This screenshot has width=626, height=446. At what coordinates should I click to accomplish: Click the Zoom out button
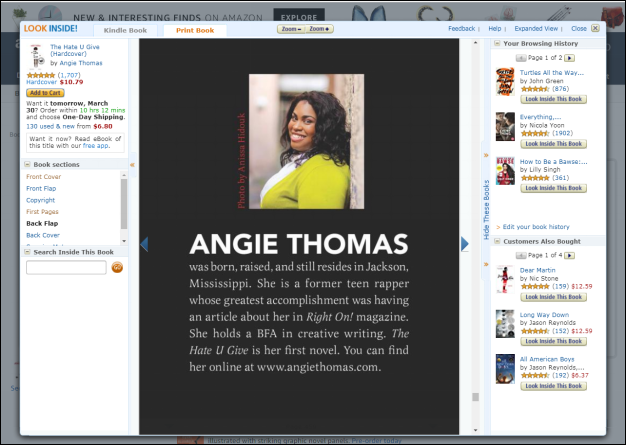point(291,29)
